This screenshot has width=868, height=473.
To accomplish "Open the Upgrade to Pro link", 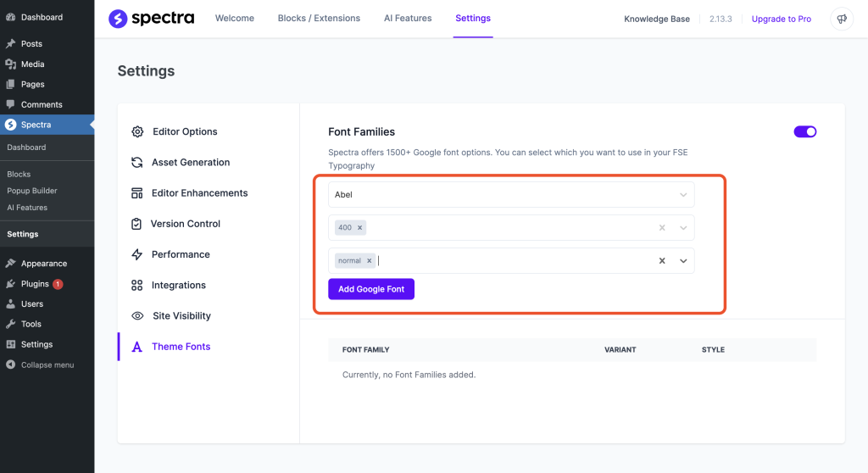I will 781,19.
